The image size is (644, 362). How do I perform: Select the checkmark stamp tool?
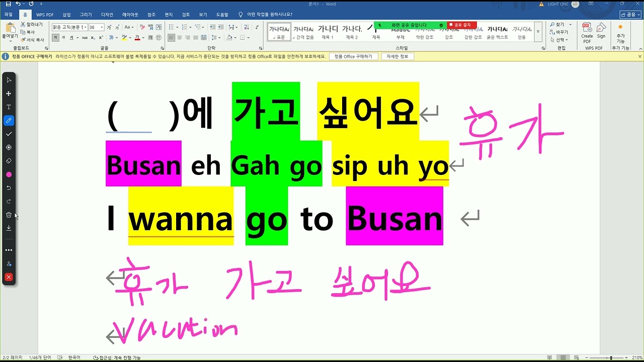point(9,134)
